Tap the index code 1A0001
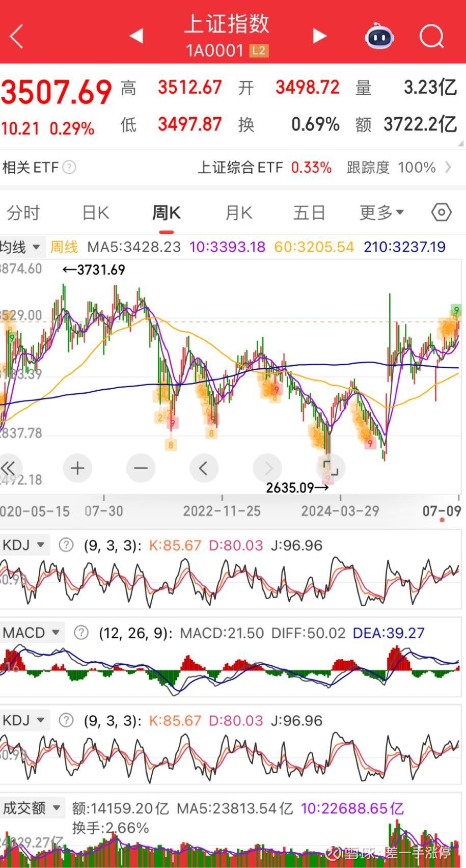Image resolution: width=466 pixels, height=868 pixels. [215, 50]
